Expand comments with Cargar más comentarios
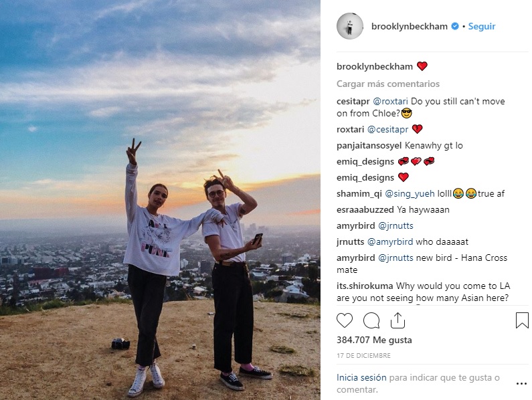 [388, 84]
